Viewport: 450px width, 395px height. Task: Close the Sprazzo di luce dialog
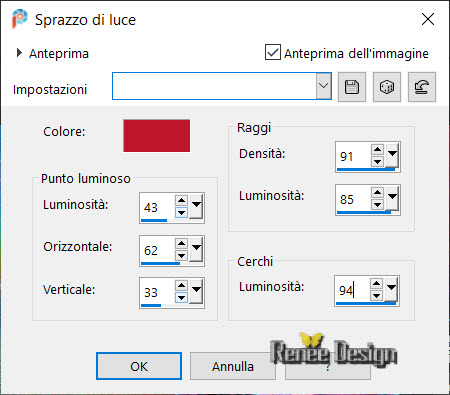[428, 19]
